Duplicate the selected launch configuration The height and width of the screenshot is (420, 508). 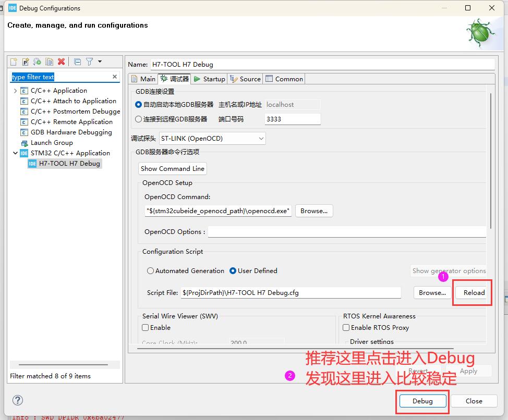click(x=49, y=61)
